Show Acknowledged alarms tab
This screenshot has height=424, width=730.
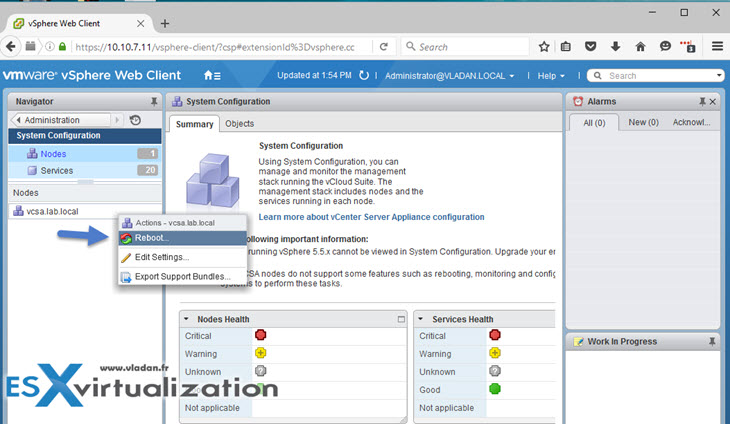point(691,122)
